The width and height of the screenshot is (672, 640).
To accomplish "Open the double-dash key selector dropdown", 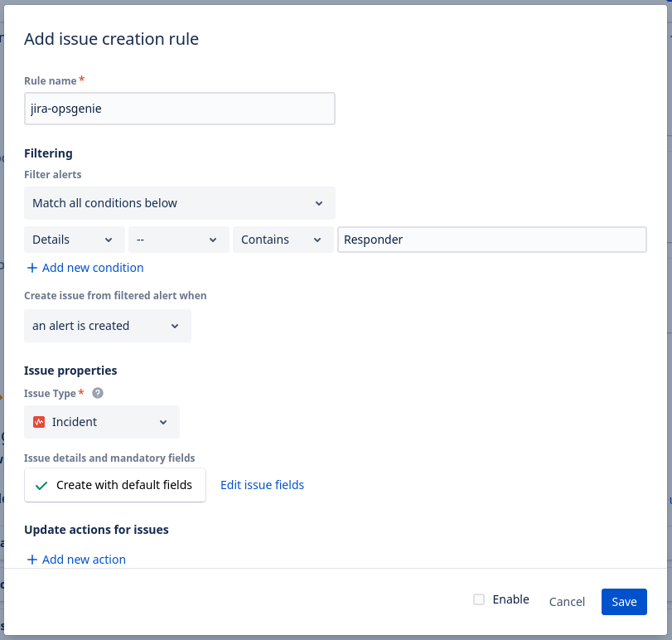I will click(178, 240).
